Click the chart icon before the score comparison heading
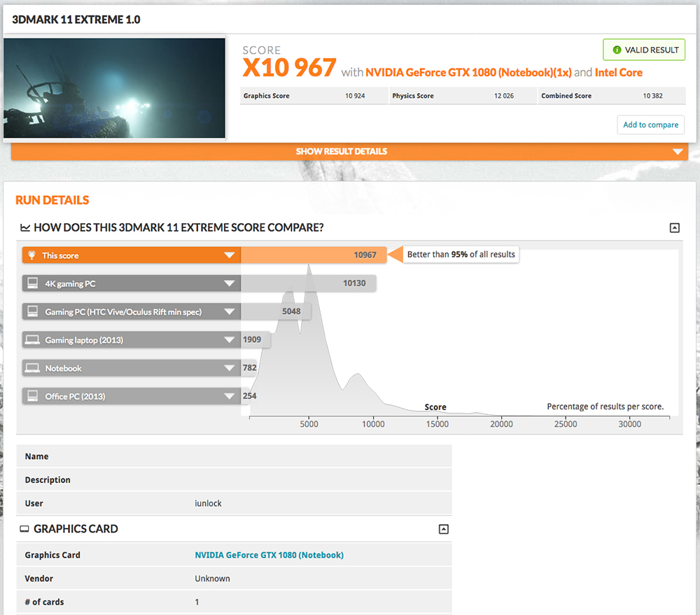 (x=25, y=227)
